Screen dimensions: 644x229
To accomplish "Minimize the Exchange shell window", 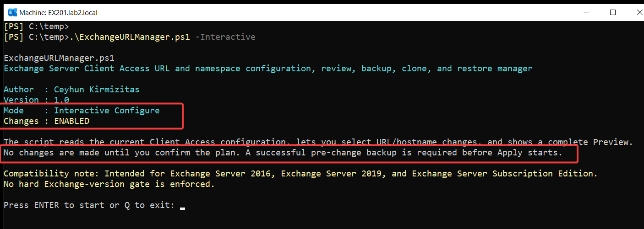I will (586, 12).
